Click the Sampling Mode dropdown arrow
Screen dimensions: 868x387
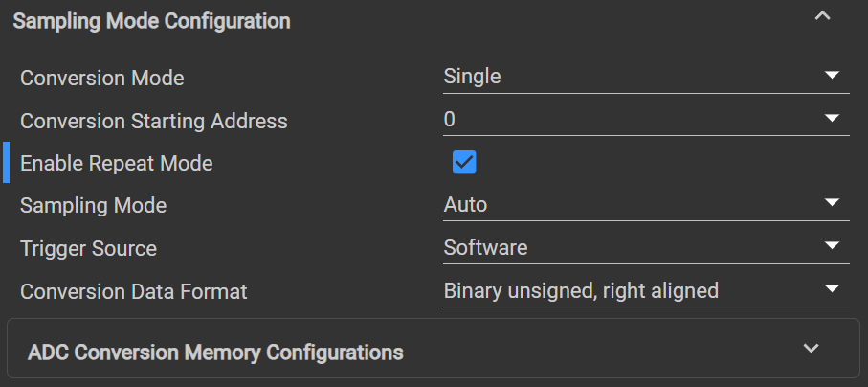(831, 203)
